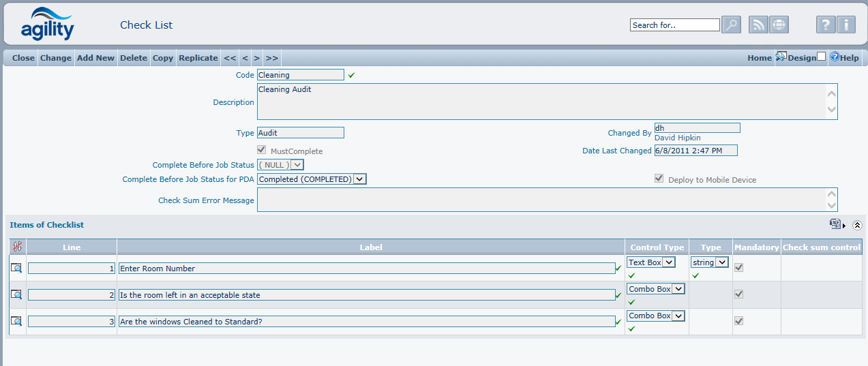Open Complete Before Job Status for PDA dropdown

tap(360, 179)
